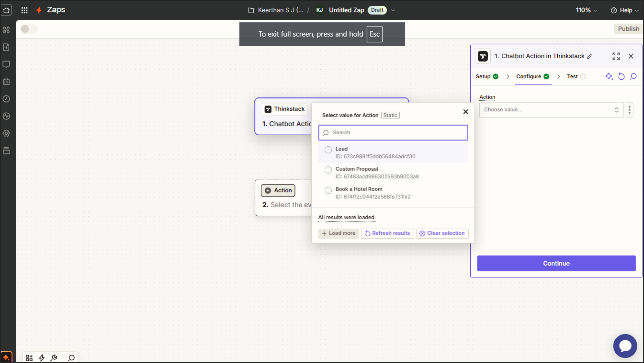
Task: Open the settings gear in left sidebar
Action: 6,133
